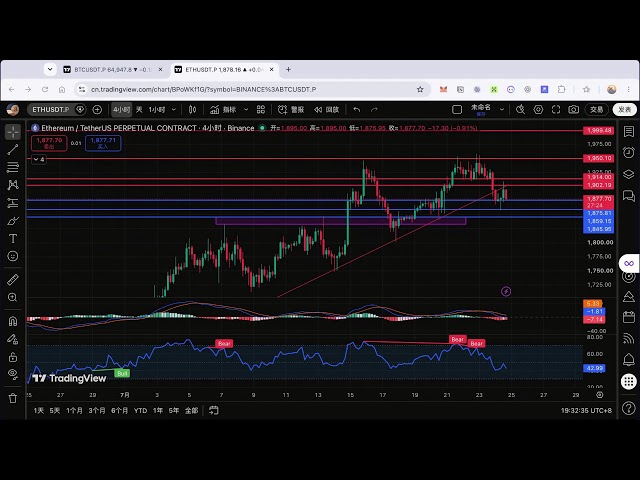Select the trend line drawing tool

coord(13,149)
